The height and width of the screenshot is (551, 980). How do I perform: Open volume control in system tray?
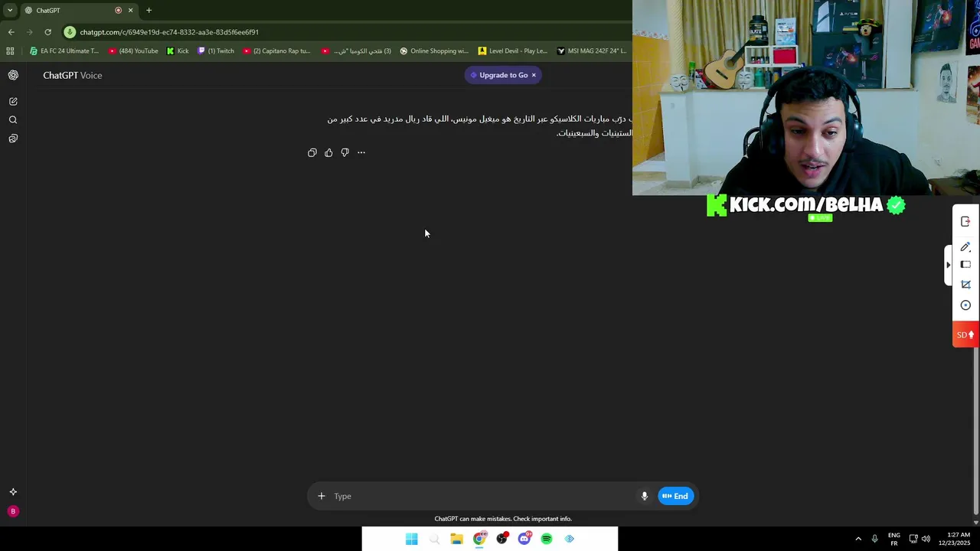tap(926, 539)
